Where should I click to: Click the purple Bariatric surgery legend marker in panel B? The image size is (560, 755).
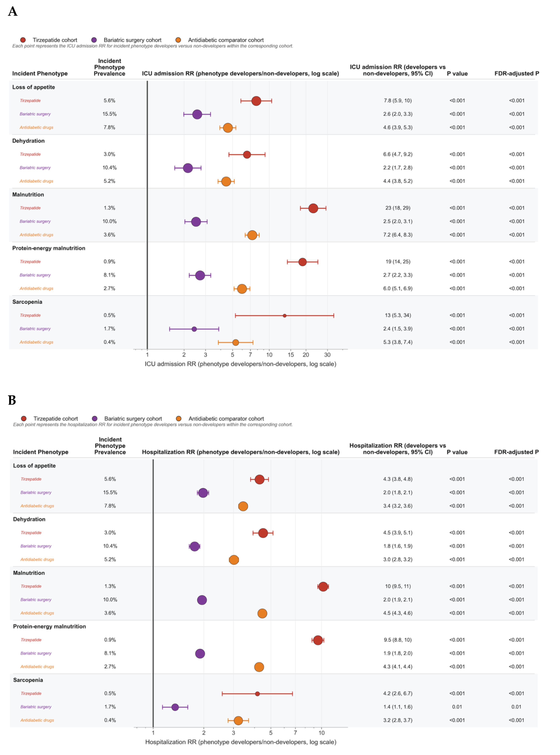pos(95,419)
